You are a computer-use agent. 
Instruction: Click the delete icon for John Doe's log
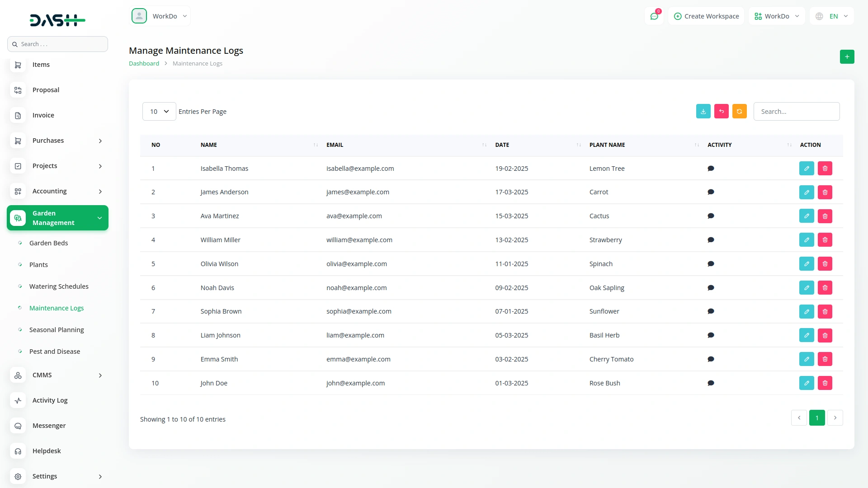pyautogui.click(x=825, y=383)
